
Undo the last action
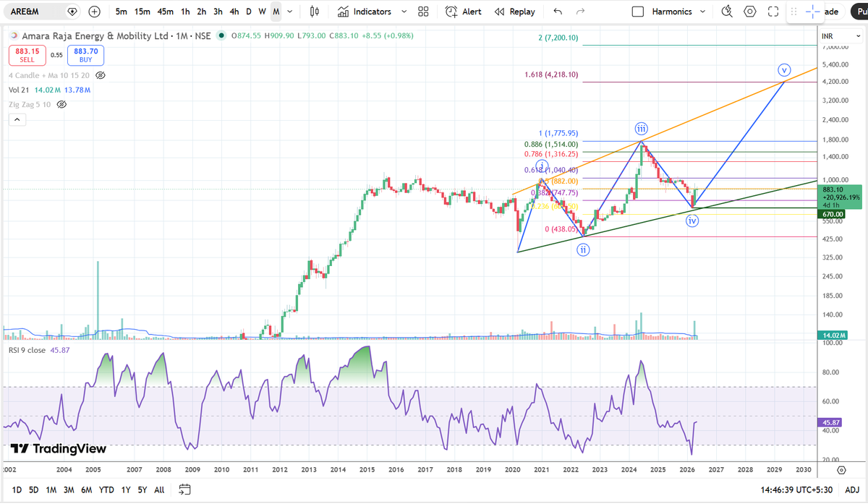click(x=558, y=12)
